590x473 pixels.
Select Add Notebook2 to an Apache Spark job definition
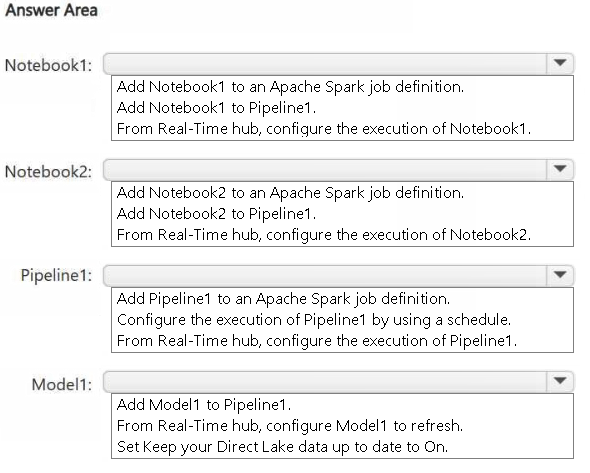[290, 193]
